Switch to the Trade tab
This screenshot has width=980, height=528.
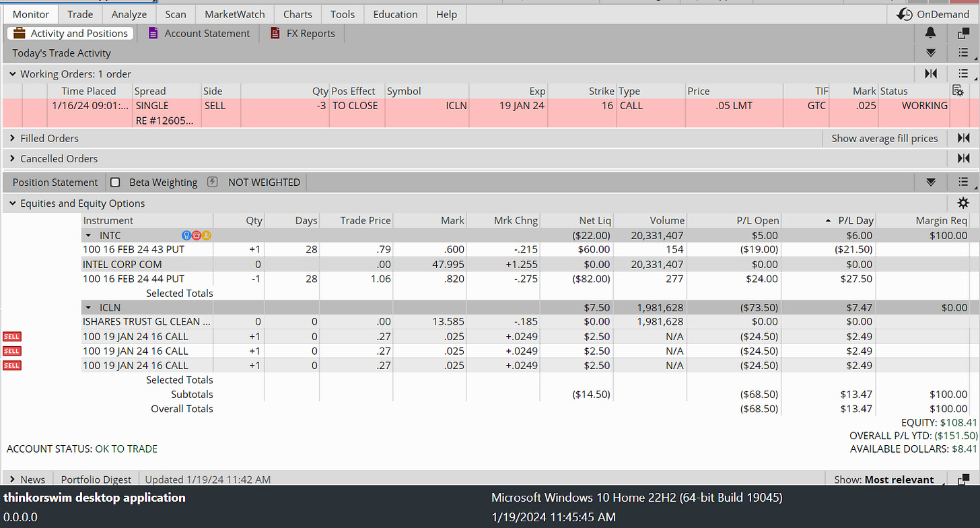point(80,14)
